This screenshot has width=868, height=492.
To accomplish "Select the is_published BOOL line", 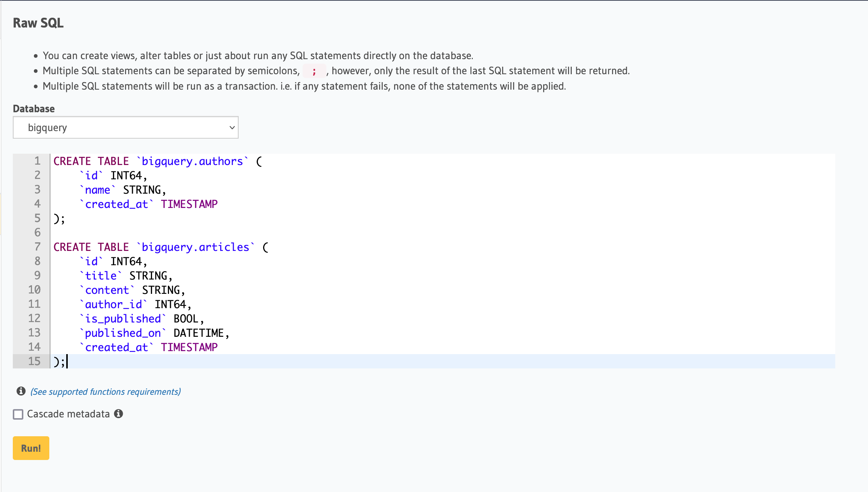I will (141, 318).
